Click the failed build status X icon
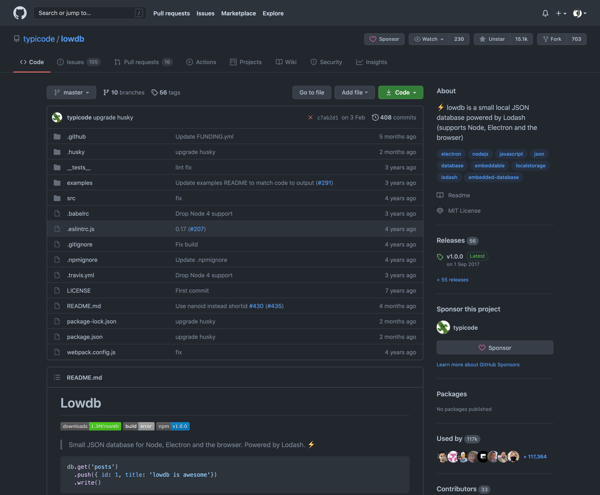 pos(310,118)
